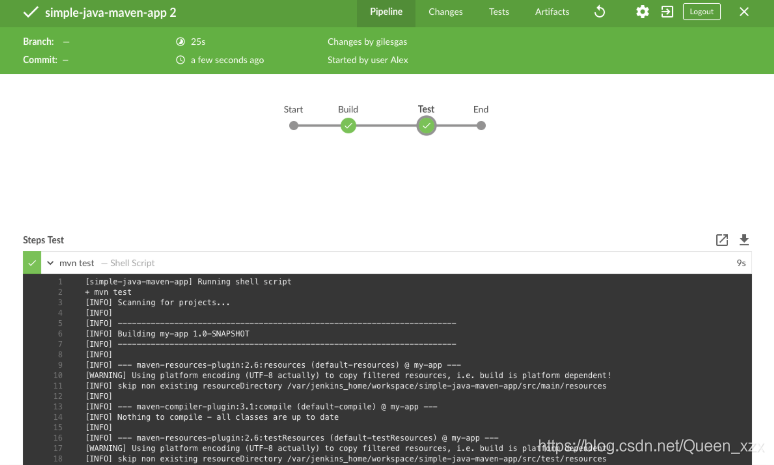Click the simple-java-maven-app 2 title
The width and height of the screenshot is (774, 465).
pos(111,12)
